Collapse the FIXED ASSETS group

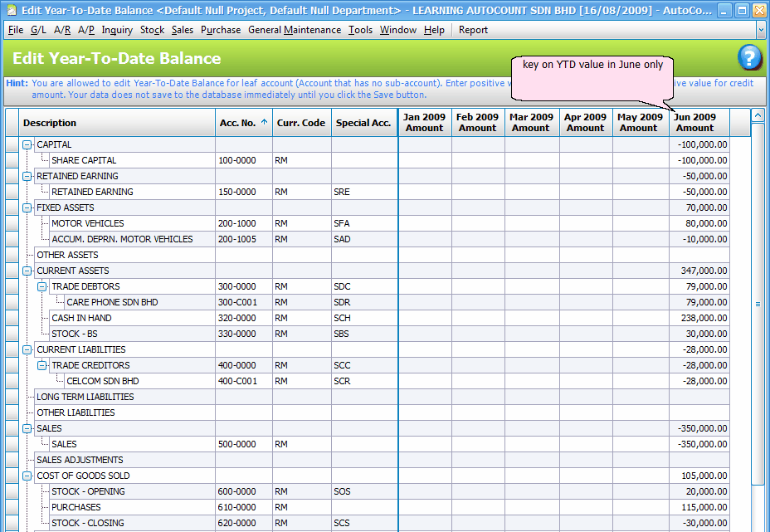tap(27, 207)
